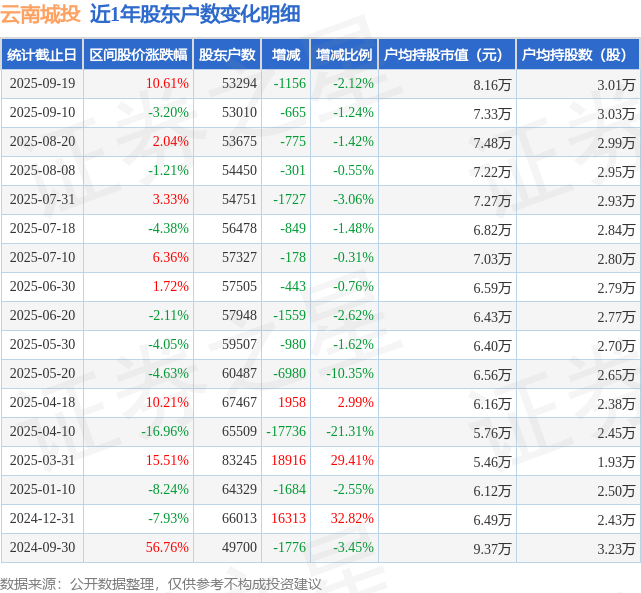Click the 云南城投 title text
641x593 pixels.
tap(40, 14)
